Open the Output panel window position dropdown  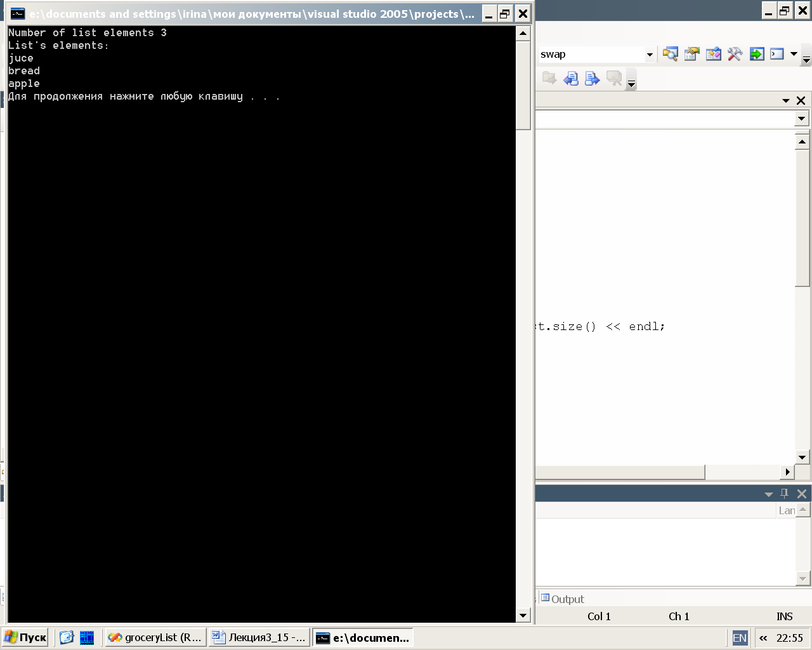768,494
